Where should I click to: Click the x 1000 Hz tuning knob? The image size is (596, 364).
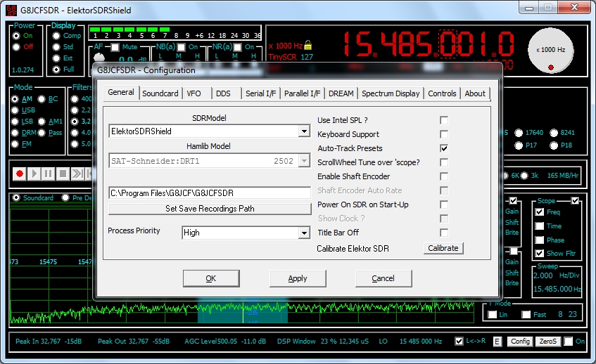[550, 51]
